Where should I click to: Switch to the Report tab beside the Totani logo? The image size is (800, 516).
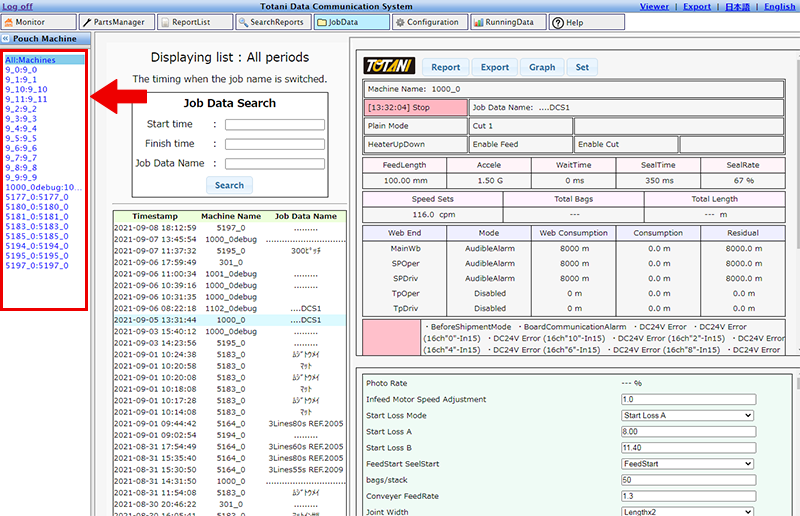coord(445,68)
